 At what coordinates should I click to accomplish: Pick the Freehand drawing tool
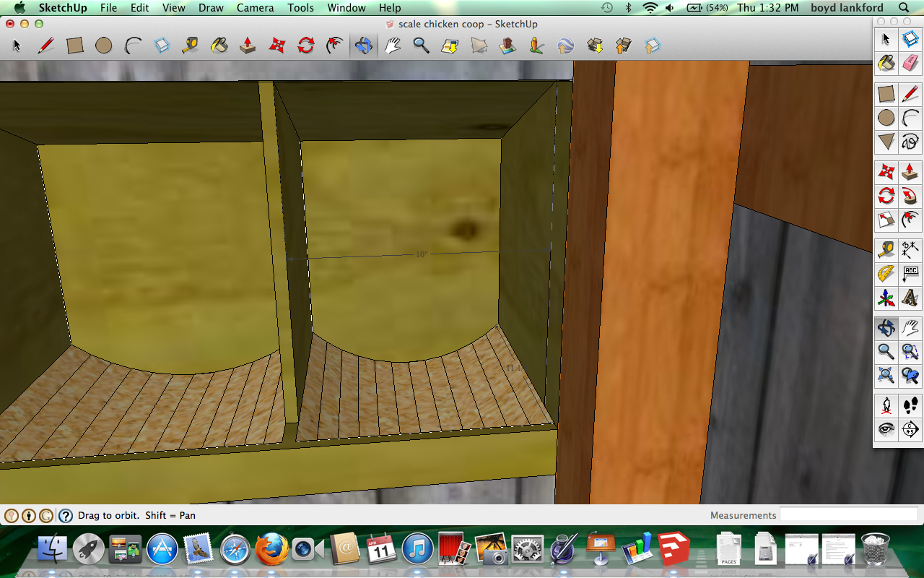(x=910, y=142)
